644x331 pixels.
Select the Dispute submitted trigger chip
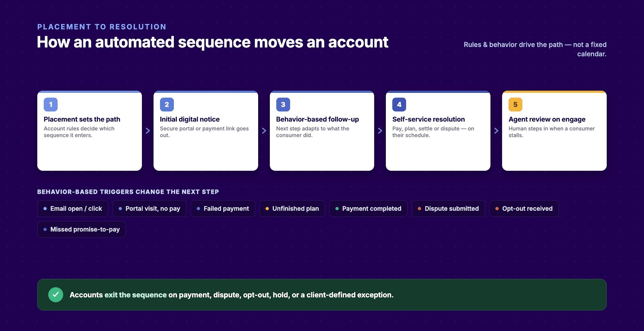[x=448, y=209]
